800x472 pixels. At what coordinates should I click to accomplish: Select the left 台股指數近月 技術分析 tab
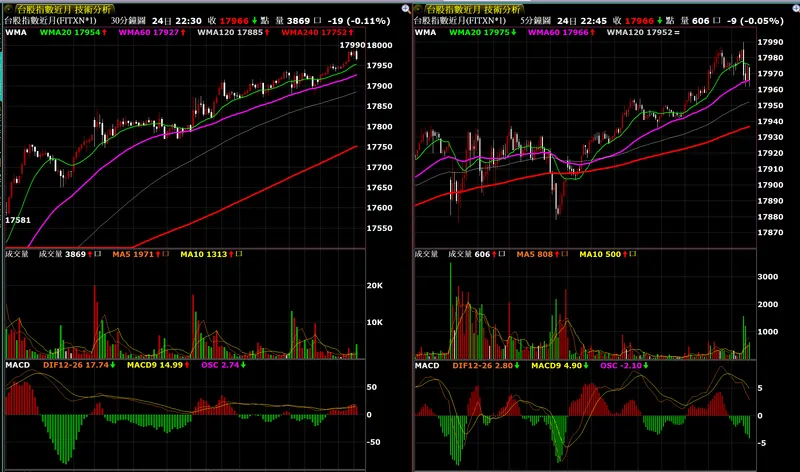pos(64,9)
